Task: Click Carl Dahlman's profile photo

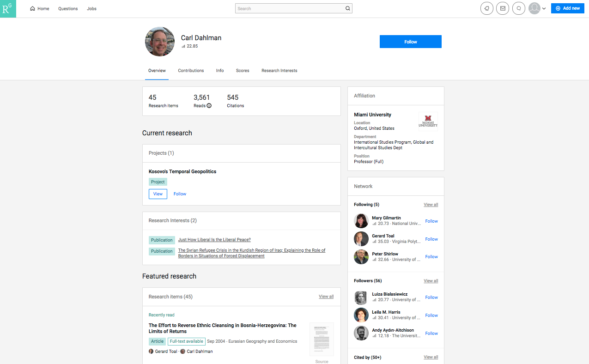Action: point(160,42)
